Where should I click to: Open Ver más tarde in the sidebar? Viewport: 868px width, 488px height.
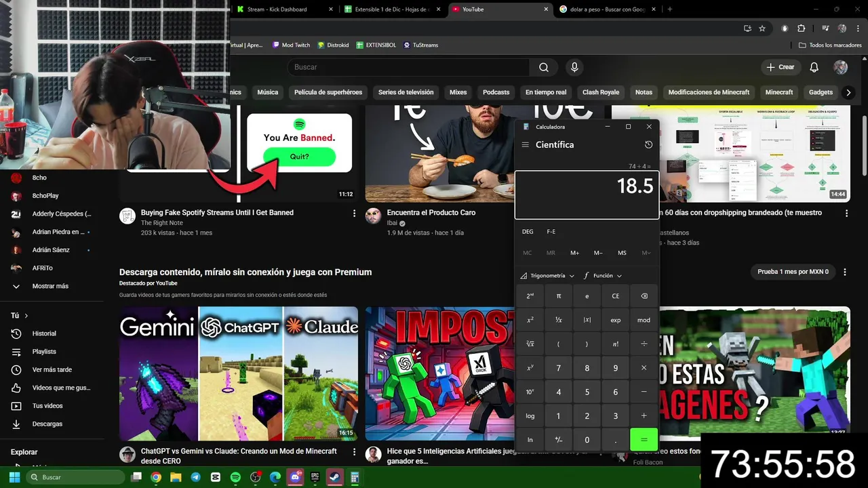point(52,369)
